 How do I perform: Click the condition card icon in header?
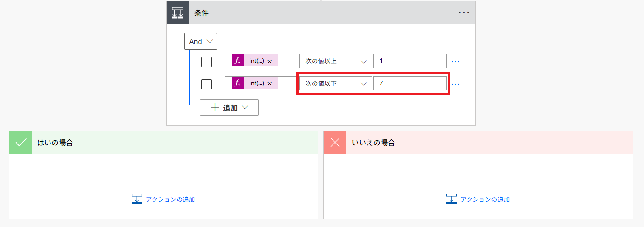pos(178,13)
